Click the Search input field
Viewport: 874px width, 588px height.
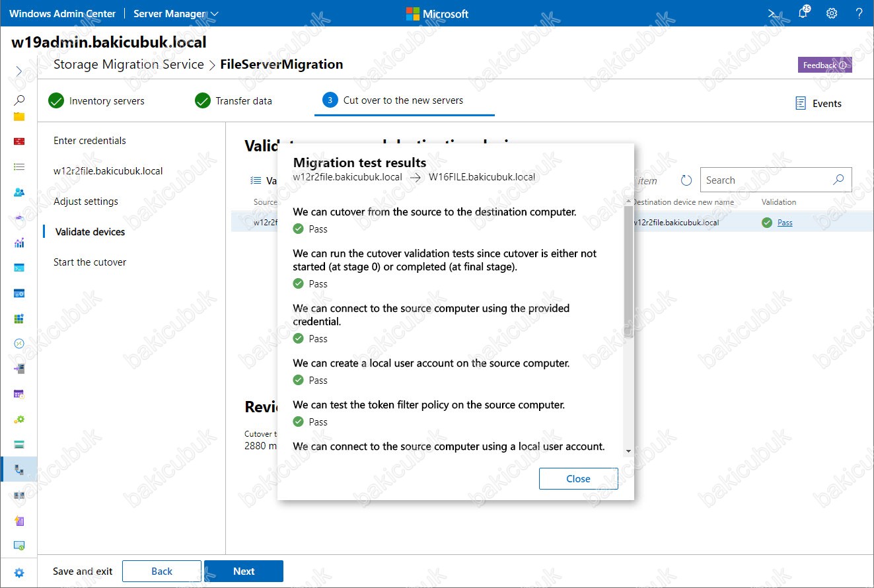[776, 180]
